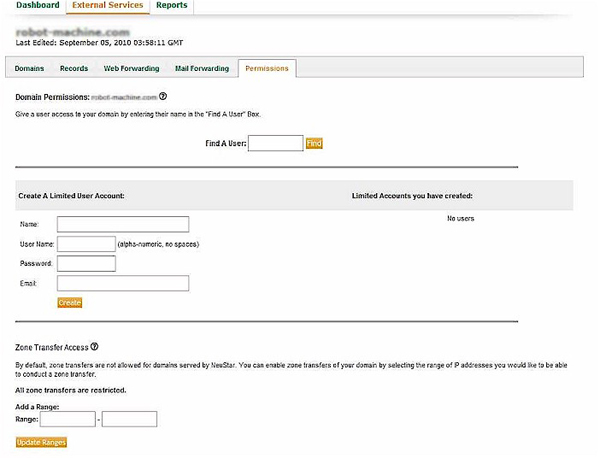Image resolution: width=600 pixels, height=458 pixels.
Task: Select the Records sub-tab
Action: tap(73, 69)
